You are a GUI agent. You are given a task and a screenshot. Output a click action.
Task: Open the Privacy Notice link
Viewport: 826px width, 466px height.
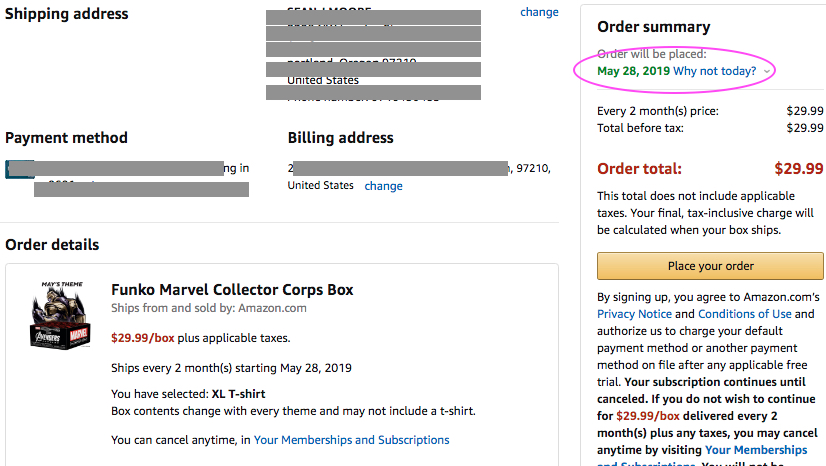tap(634, 314)
